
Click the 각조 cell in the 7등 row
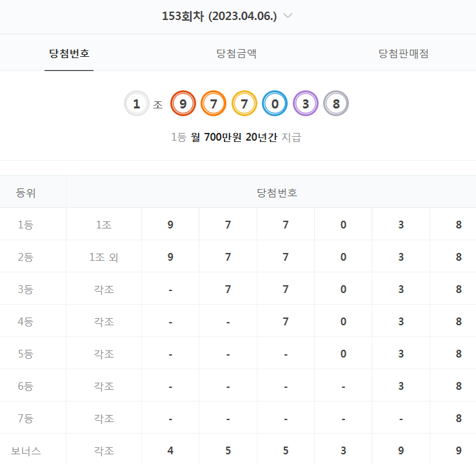pyautogui.click(x=104, y=418)
